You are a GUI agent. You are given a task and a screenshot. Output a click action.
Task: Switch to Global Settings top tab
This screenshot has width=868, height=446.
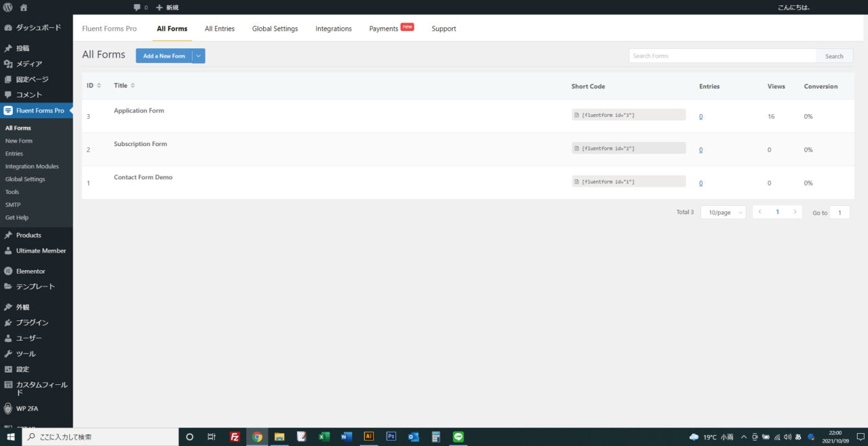275,29
